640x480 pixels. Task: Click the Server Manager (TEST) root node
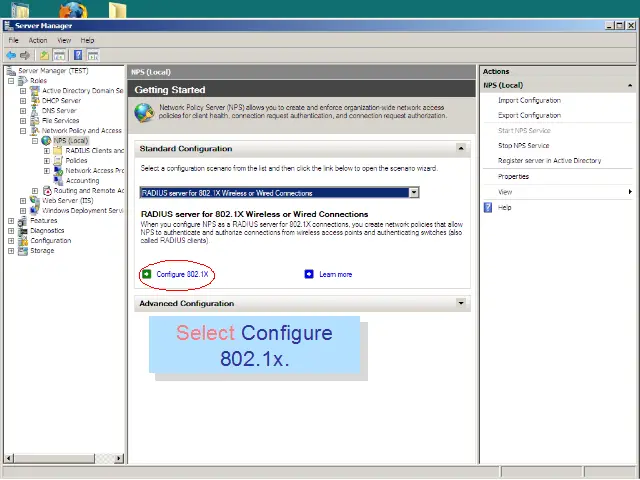pyautogui.click(x=53, y=71)
